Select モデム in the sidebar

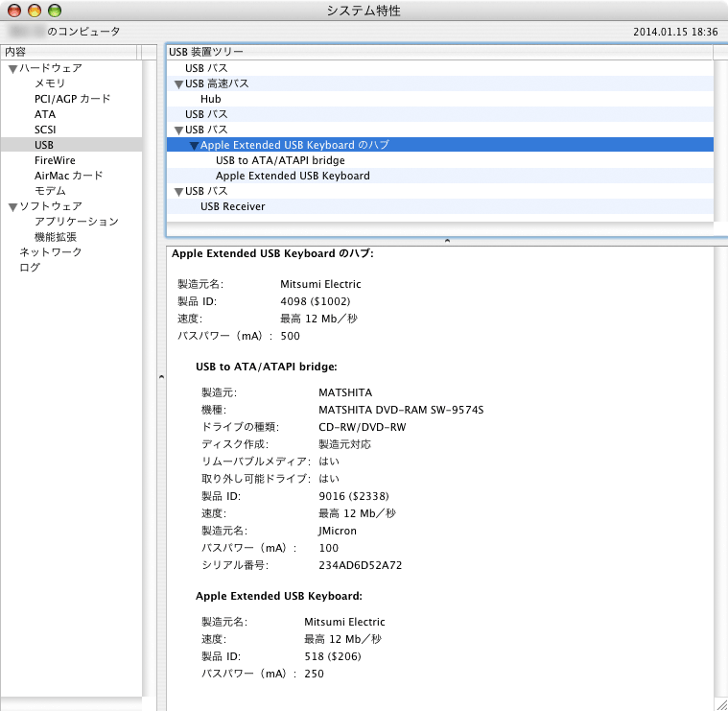pos(50,190)
